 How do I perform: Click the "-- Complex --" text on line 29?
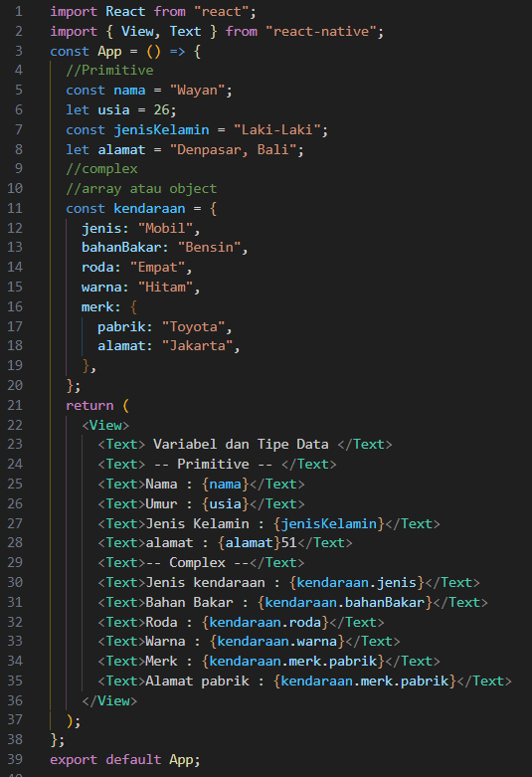[x=197, y=563]
